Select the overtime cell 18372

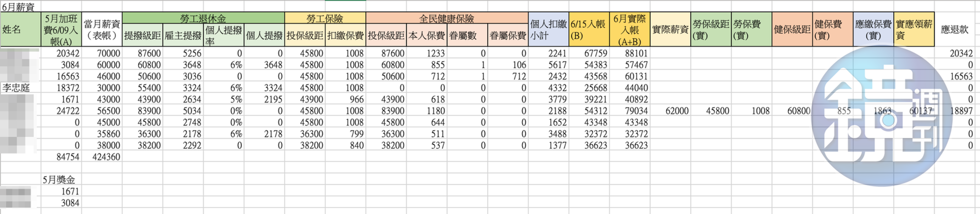click(61, 88)
